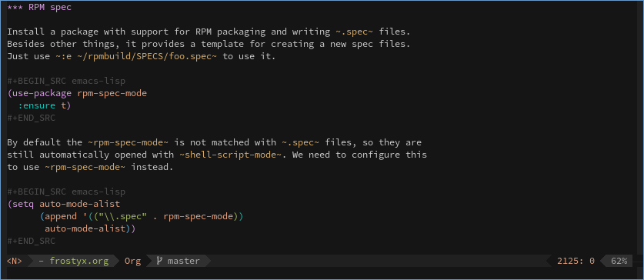The image size is (644, 280).
Task: Click the 2125: 0 line position indicator
Action: pos(576,261)
